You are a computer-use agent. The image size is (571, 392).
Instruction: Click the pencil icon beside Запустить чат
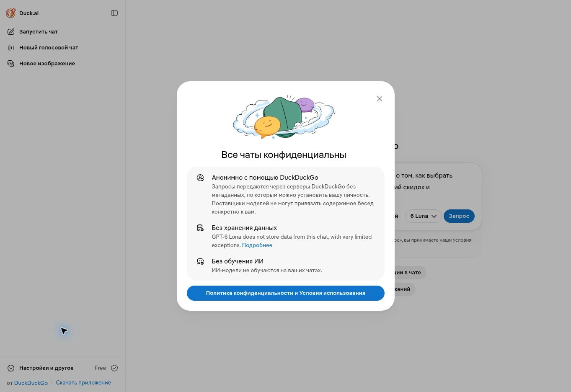[x=11, y=31]
